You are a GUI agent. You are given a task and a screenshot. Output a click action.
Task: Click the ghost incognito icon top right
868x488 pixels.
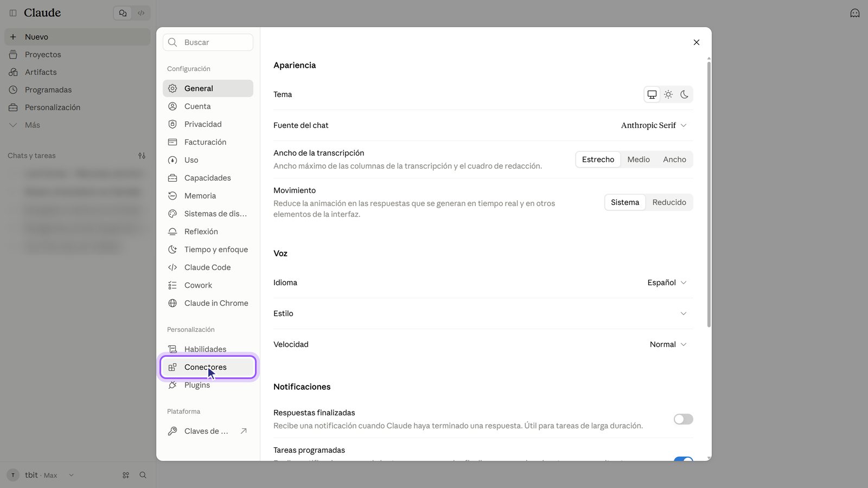click(x=855, y=13)
